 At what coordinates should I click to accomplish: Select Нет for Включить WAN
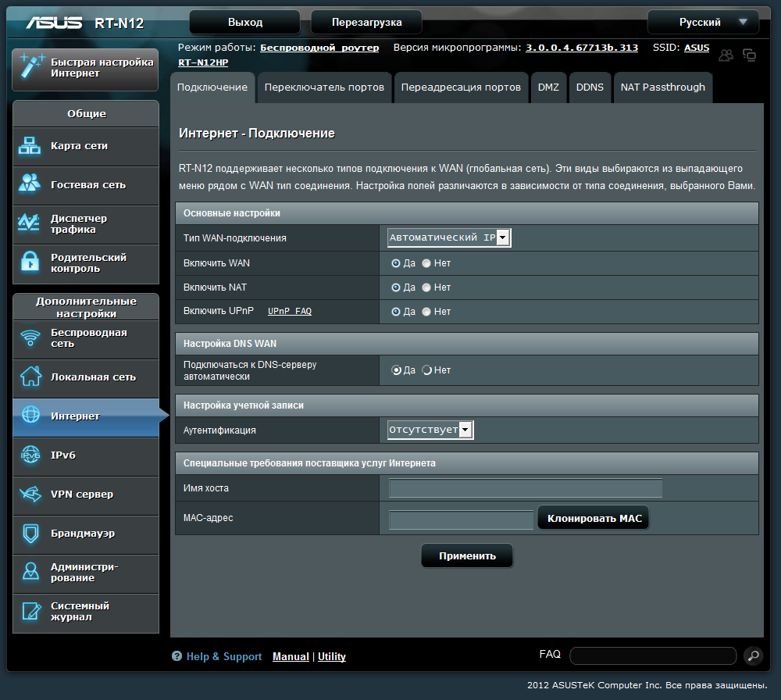(x=426, y=263)
